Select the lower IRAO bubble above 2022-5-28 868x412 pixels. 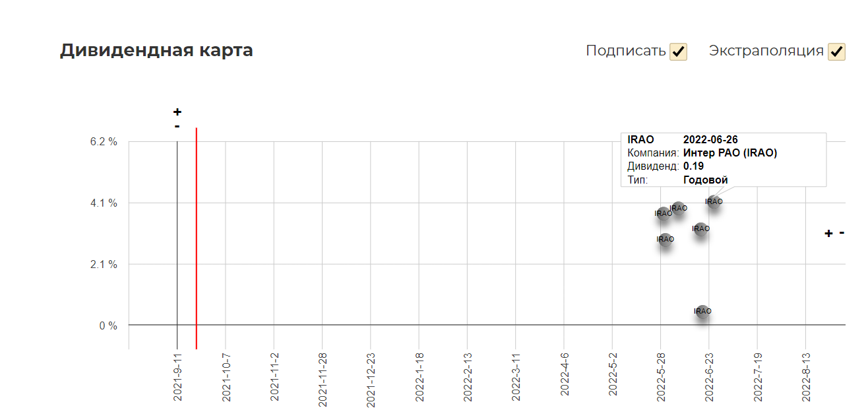(x=665, y=240)
